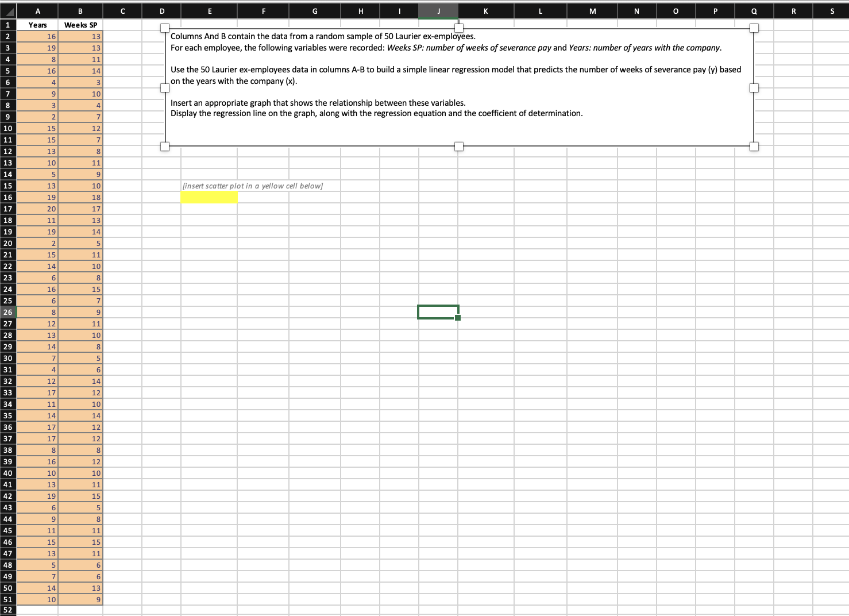Select row 26 header

pos(7,312)
